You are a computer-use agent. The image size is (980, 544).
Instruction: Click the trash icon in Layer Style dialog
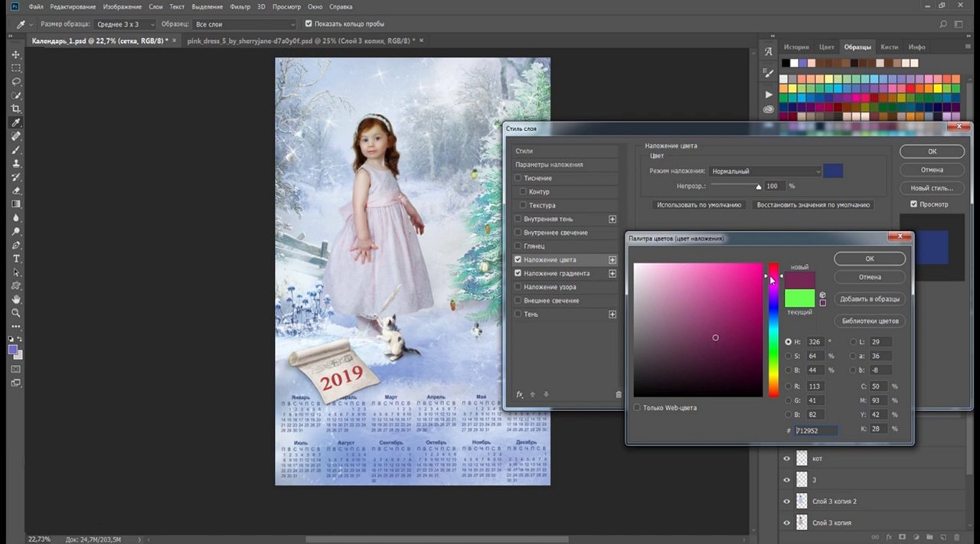[619, 394]
